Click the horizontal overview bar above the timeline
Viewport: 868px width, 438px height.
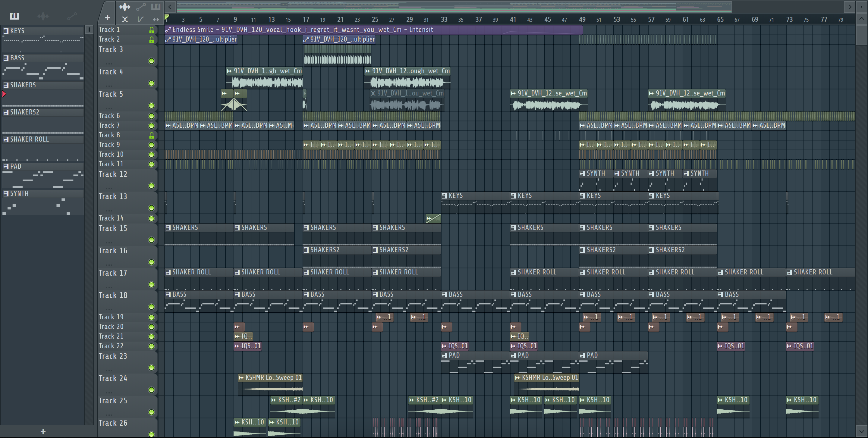454,6
